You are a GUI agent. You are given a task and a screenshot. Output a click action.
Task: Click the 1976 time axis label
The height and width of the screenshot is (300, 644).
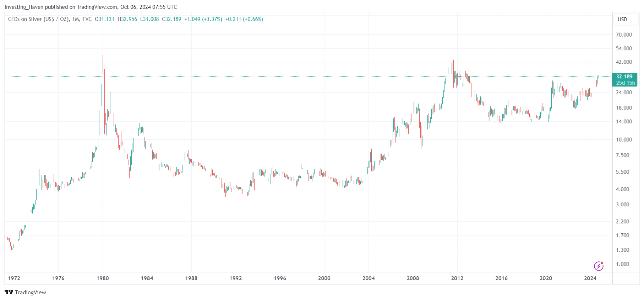click(58, 278)
